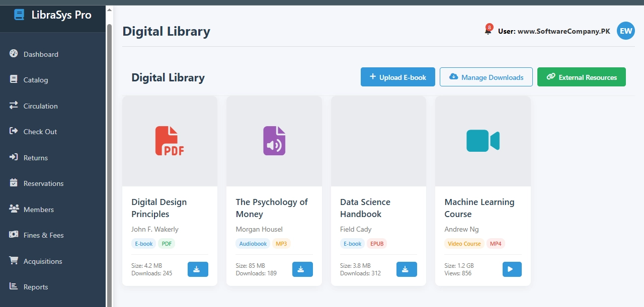Click the Acquisitions shopping cart icon
Viewport: 644px width, 307px height.
click(13, 261)
